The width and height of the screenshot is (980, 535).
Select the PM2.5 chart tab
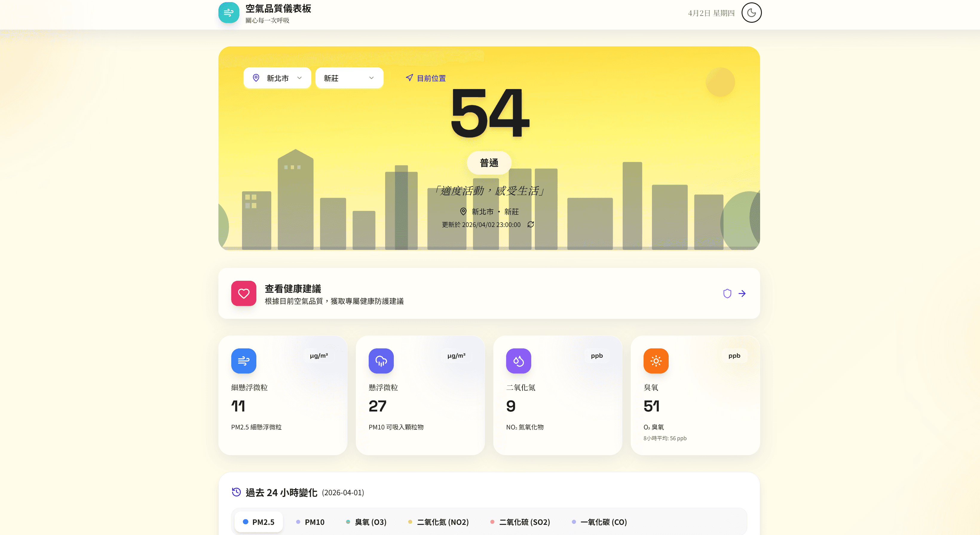click(259, 522)
